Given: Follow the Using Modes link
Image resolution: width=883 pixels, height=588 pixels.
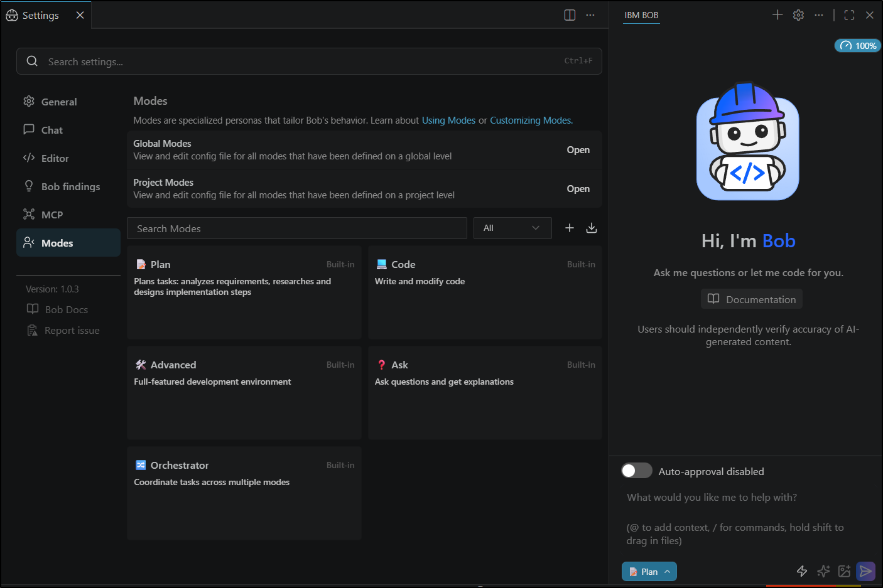Looking at the screenshot, I should [448, 120].
